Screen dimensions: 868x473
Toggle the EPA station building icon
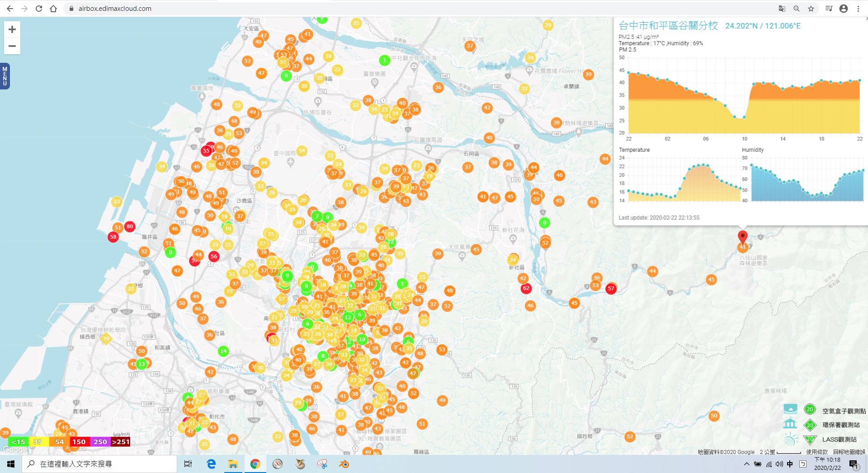point(790,424)
